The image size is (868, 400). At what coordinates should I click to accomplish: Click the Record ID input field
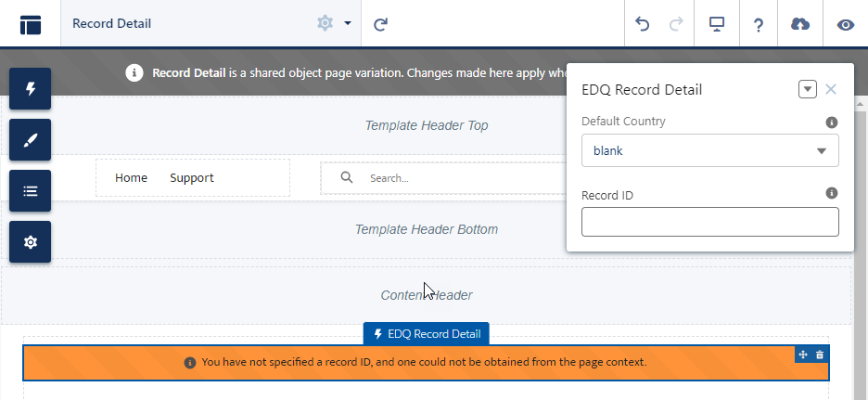[x=709, y=222]
